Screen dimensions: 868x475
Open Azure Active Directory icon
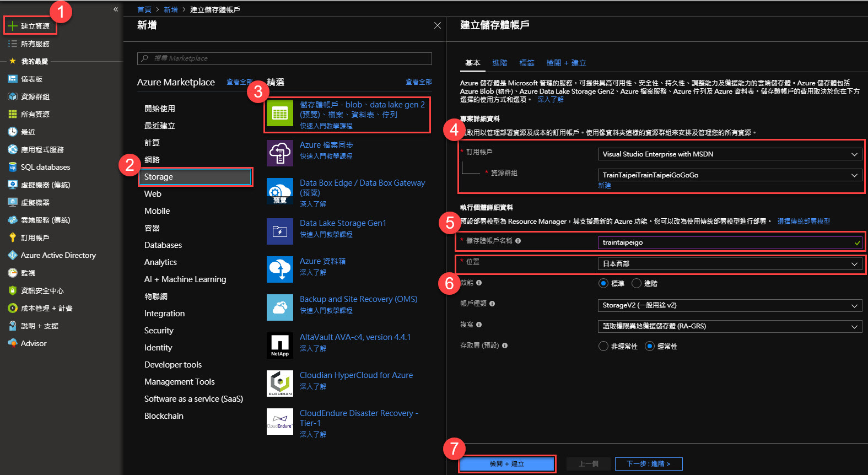[x=13, y=255]
